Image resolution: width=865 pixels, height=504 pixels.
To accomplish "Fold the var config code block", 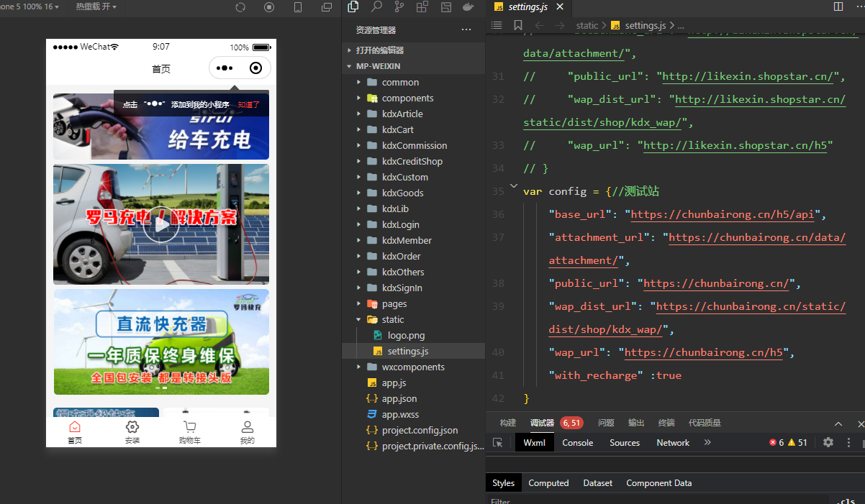I will [514, 186].
